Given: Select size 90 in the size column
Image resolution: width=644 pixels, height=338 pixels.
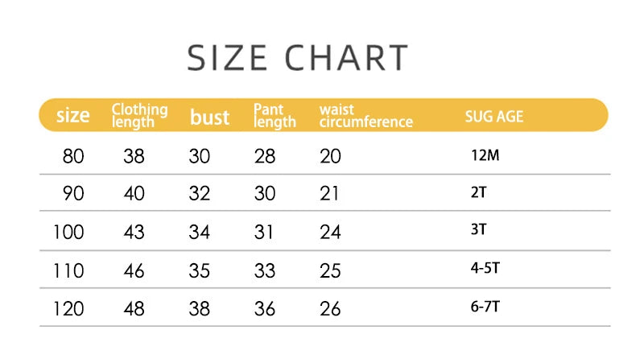Looking at the screenshot, I should pos(73,194).
